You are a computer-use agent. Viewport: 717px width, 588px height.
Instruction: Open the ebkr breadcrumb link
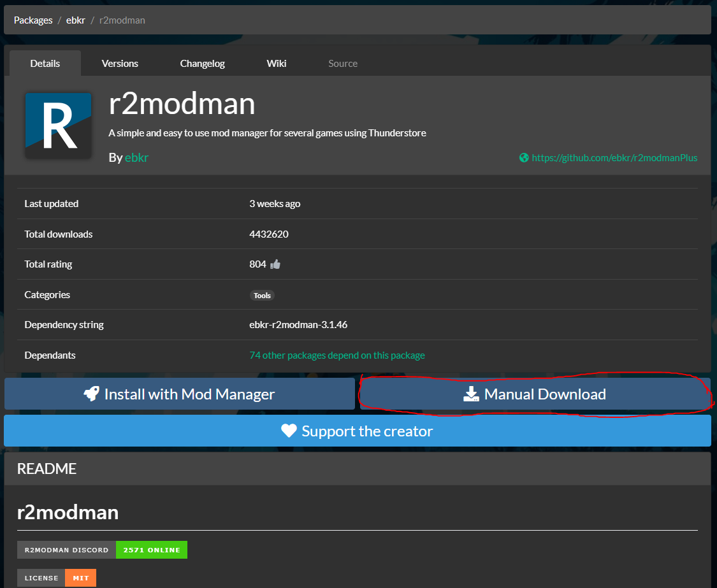[75, 20]
